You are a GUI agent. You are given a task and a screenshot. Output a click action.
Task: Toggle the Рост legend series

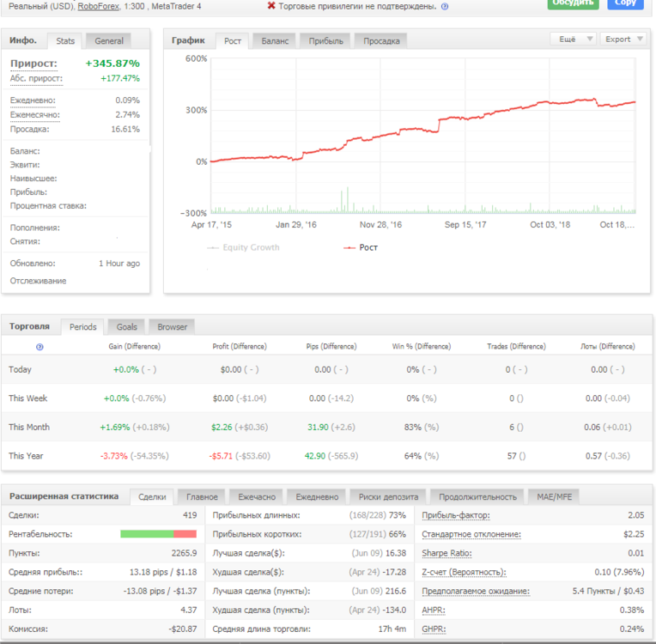point(361,247)
